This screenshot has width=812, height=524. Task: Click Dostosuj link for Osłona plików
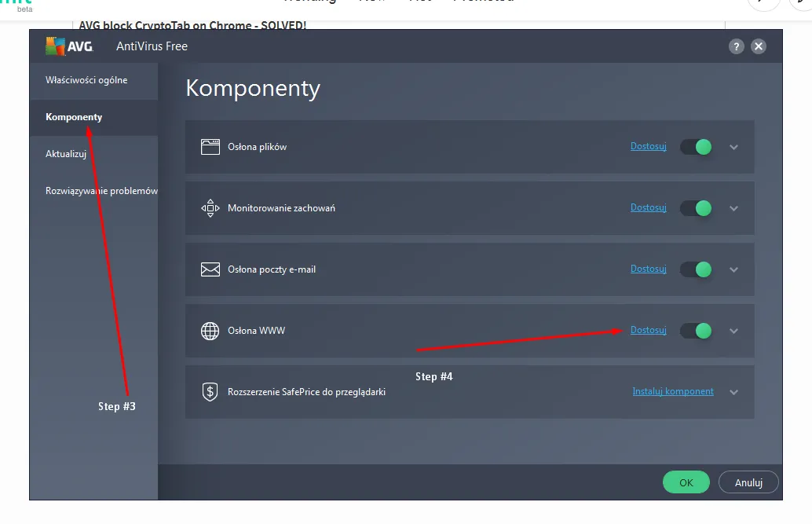tap(649, 146)
